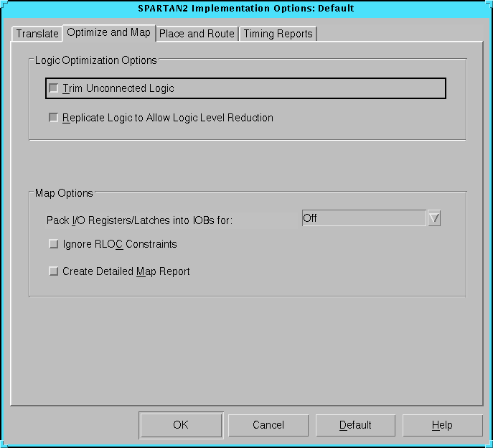Screen dimensions: 493x448
Task: Click the Replicate Logic label text
Action: (x=168, y=118)
